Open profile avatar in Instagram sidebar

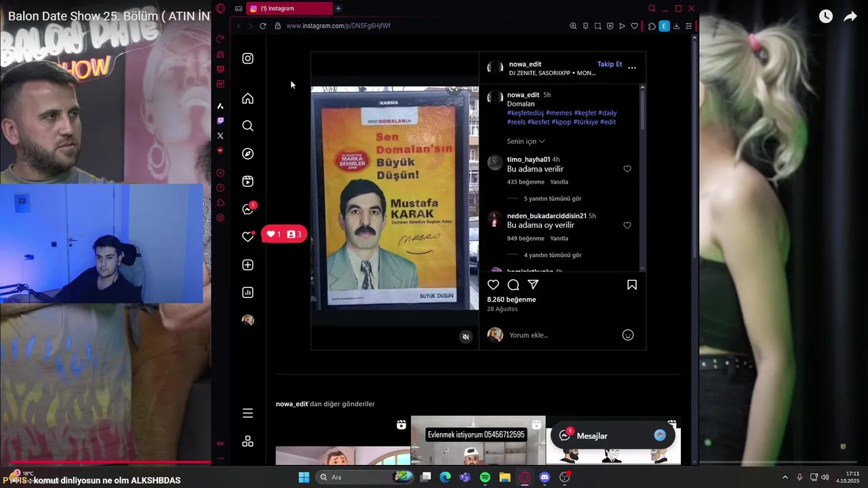point(248,320)
